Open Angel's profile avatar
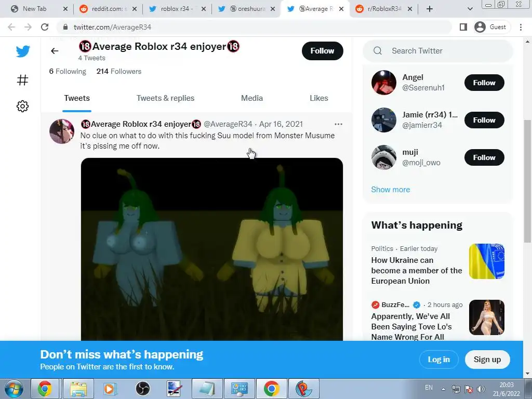The width and height of the screenshot is (532, 399). [384, 83]
